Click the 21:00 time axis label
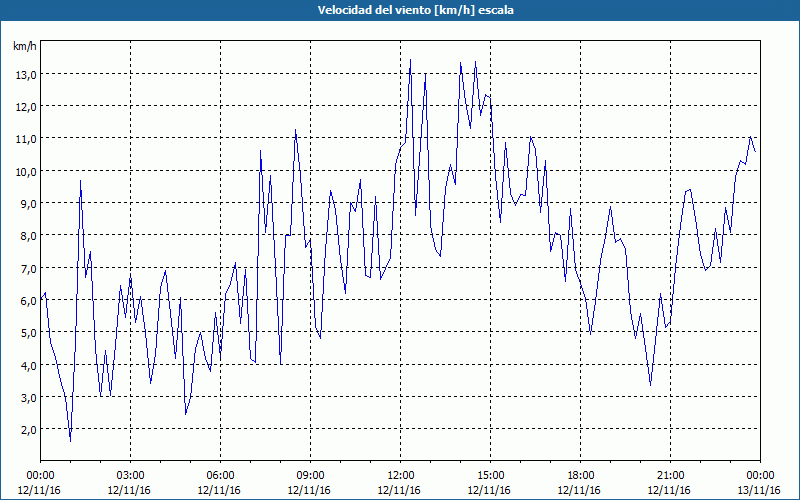800x500 pixels. [670, 476]
